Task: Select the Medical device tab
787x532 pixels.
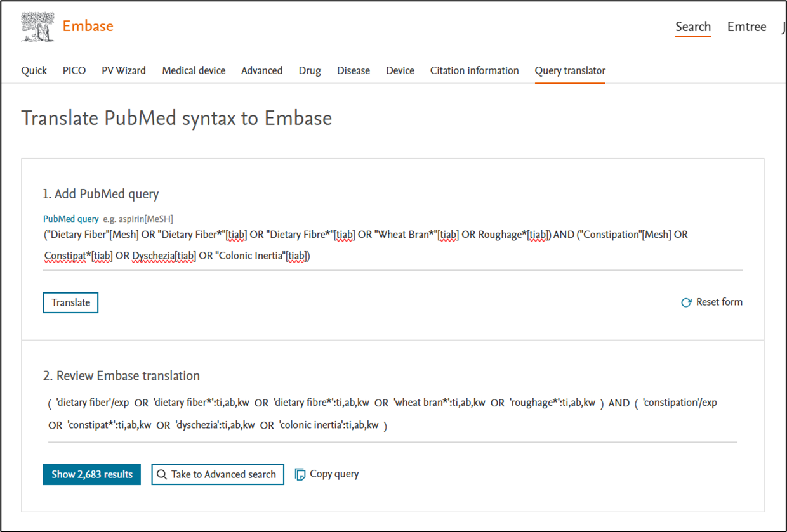Action: click(x=194, y=70)
